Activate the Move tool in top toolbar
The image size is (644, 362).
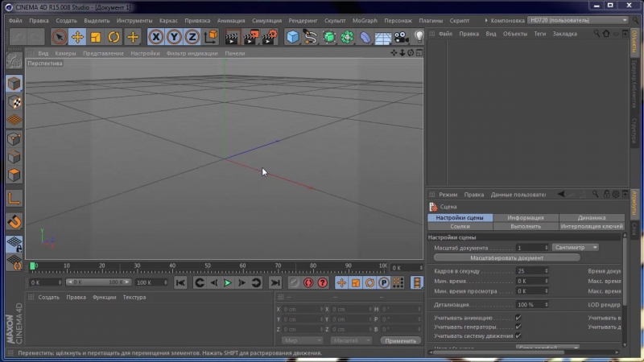tap(77, 37)
